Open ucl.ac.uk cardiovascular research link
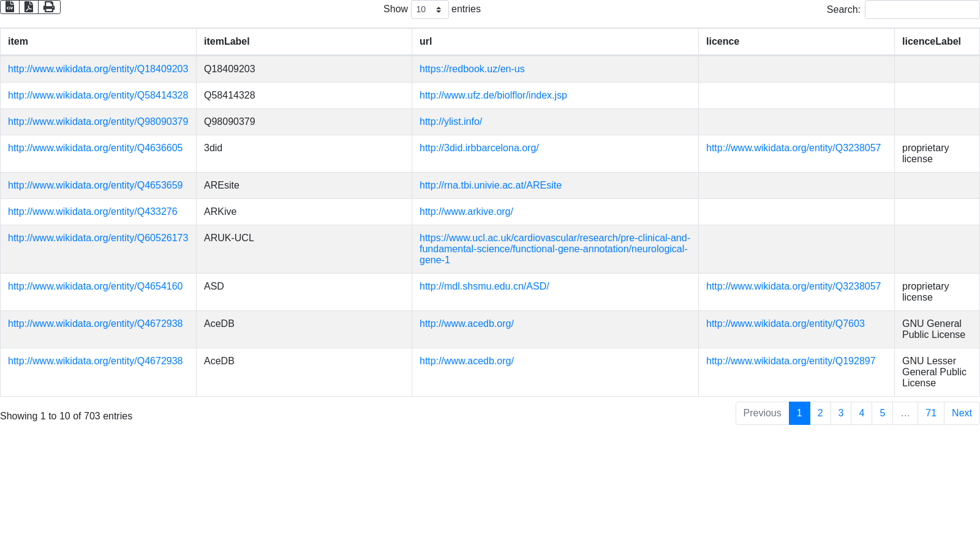The image size is (980, 551). (x=554, y=249)
